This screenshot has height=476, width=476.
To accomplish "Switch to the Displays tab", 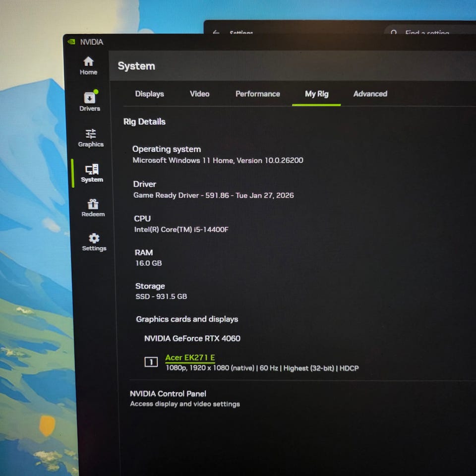I will 149,94.
